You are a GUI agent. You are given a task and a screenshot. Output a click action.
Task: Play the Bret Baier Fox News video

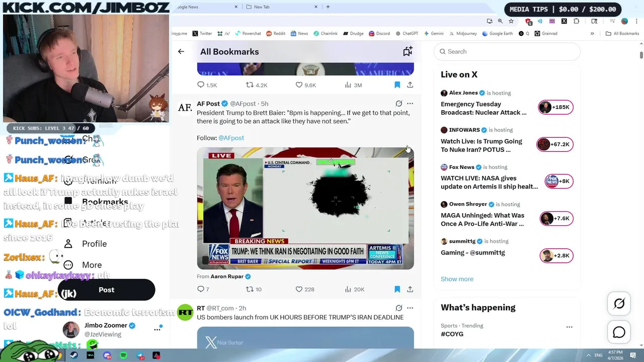pyautogui.click(x=305, y=208)
